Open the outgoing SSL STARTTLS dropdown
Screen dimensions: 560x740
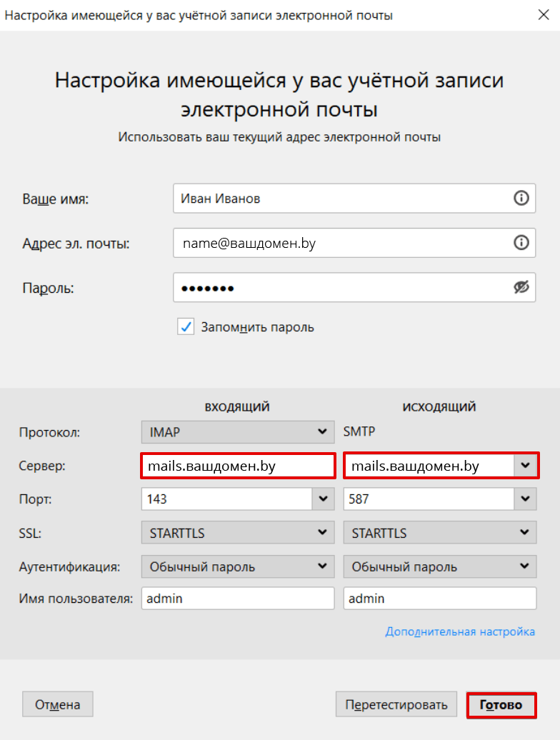click(x=440, y=533)
